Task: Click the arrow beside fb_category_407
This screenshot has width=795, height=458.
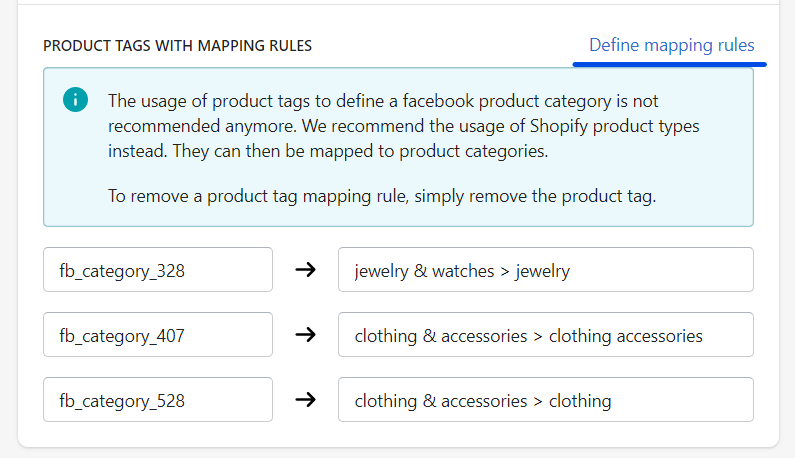Action: pos(306,334)
